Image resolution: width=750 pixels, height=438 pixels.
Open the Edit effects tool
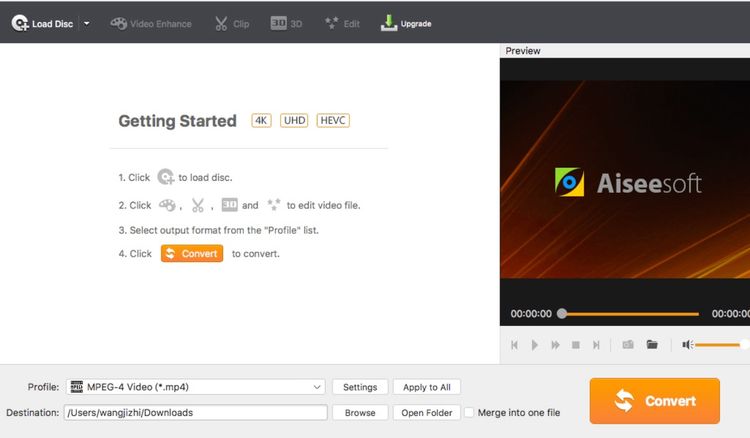click(x=341, y=23)
